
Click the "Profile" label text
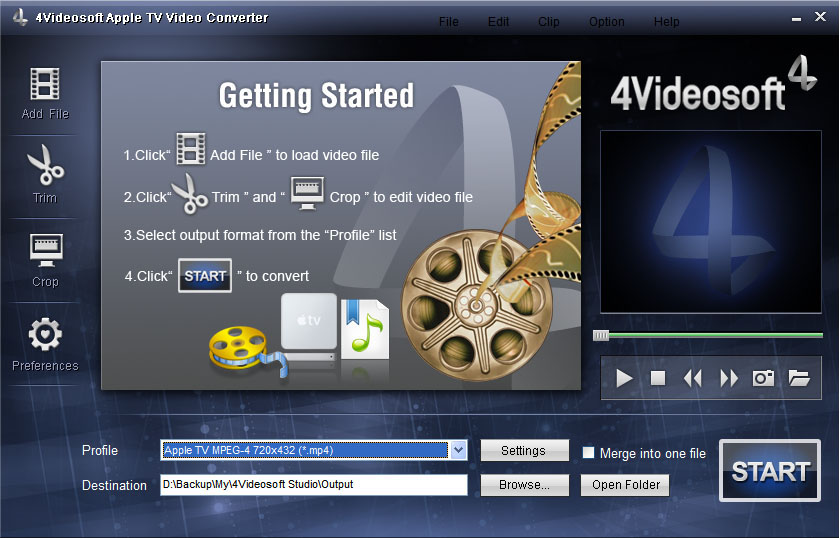click(x=100, y=451)
